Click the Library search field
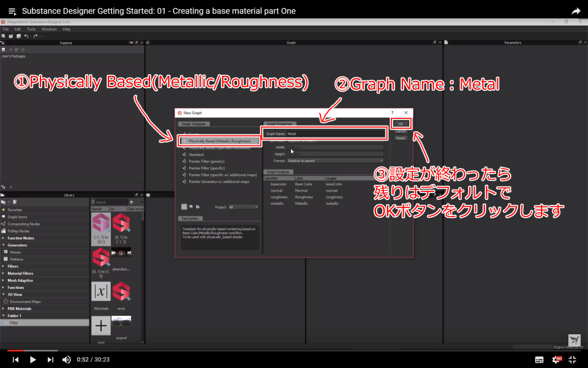 coord(111,202)
